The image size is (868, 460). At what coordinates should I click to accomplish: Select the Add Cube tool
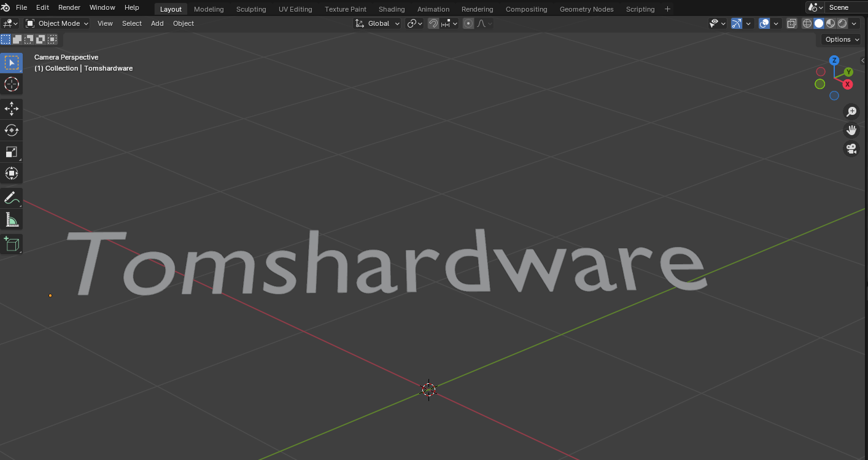(x=11, y=244)
